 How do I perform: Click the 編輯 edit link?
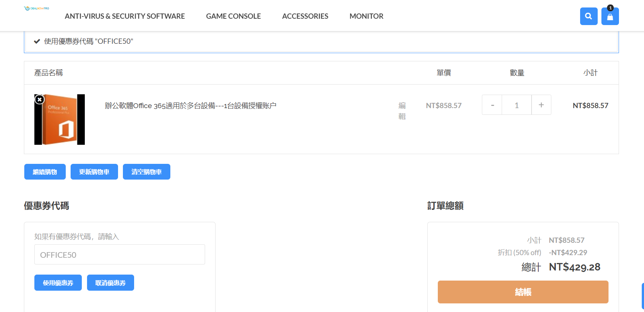click(x=402, y=111)
